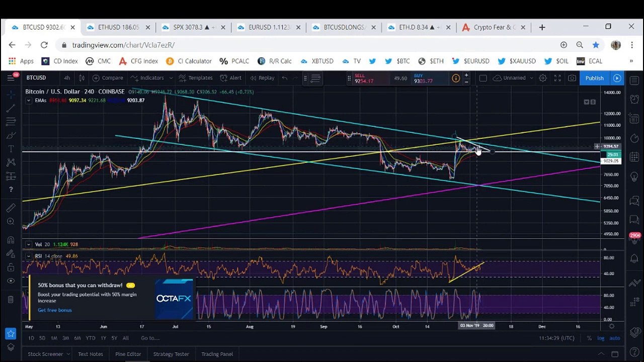Increase order quantity with plus stepper
Screen dimensions: 644x362
[x=466, y=75]
